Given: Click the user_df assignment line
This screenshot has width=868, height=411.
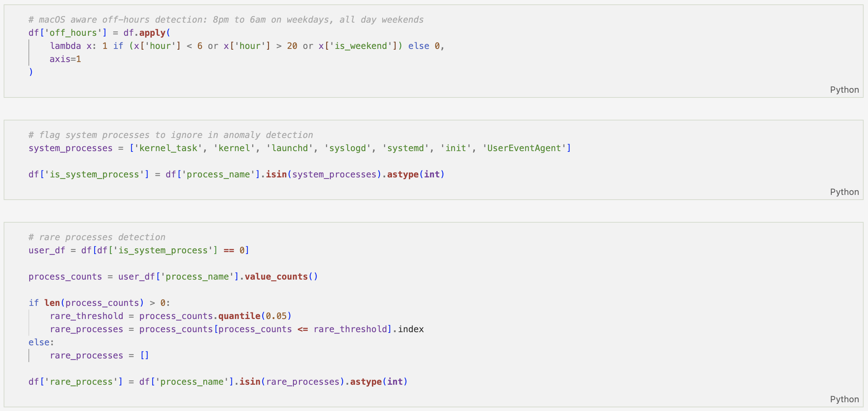Looking at the screenshot, I should pyautogui.click(x=139, y=250).
